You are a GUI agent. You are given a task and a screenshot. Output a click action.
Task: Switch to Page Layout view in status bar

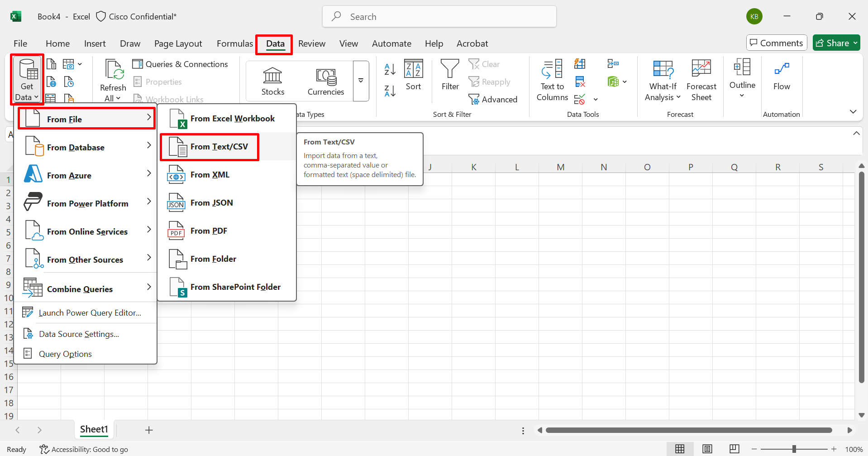(707, 449)
